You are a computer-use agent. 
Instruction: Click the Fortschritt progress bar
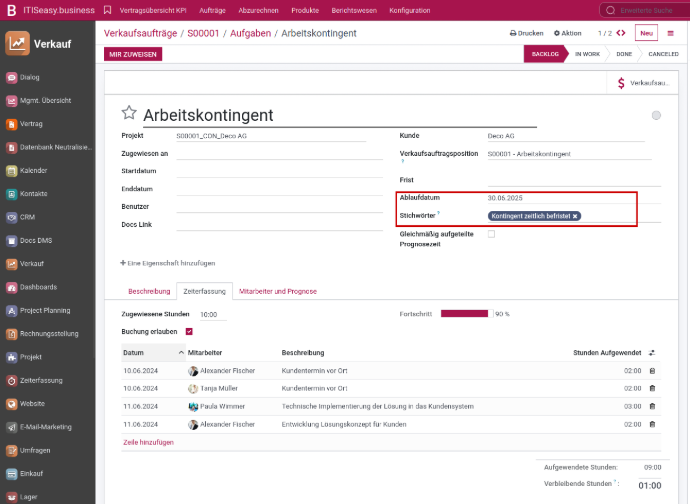tap(464, 313)
